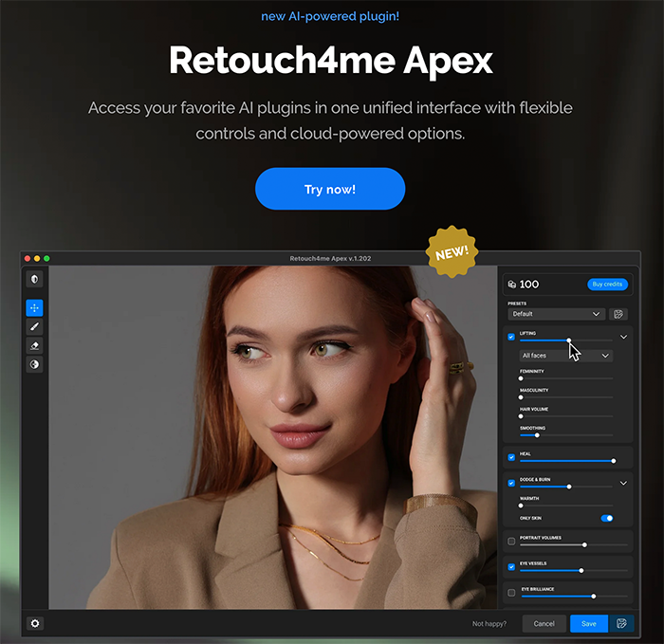The height and width of the screenshot is (644, 664).
Task: Click the credits coins icon
Action: (512, 285)
